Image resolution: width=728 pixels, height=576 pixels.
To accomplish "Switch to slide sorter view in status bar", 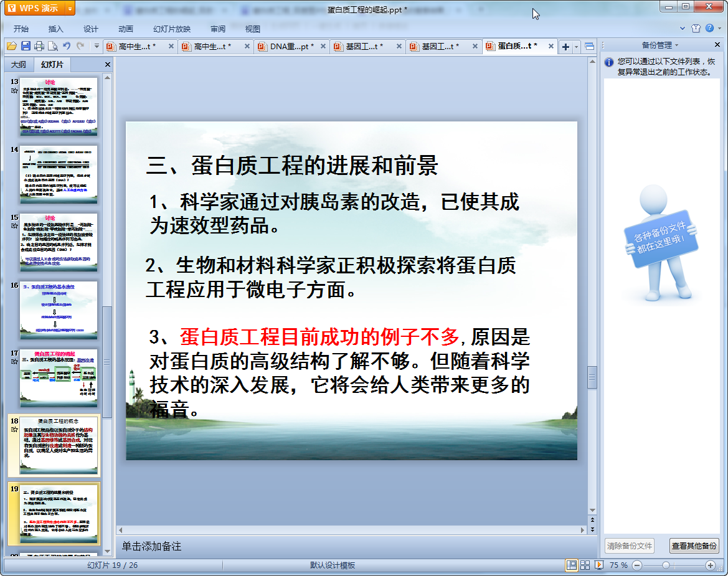I will tap(585, 565).
